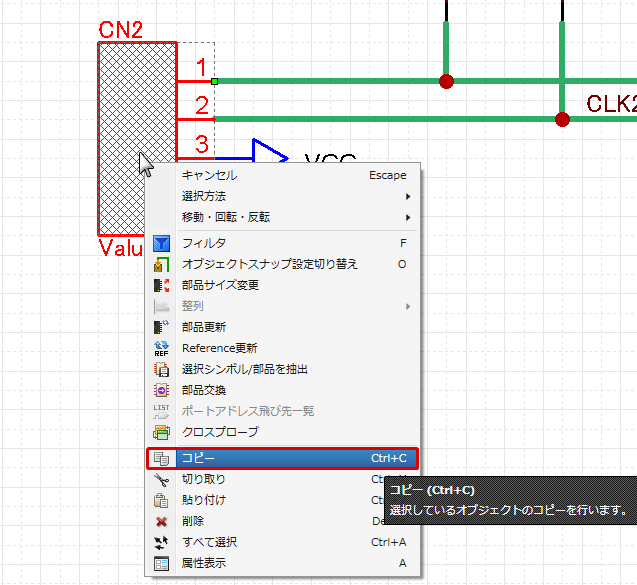Click the Value label below CN2

tap(121, 248)
